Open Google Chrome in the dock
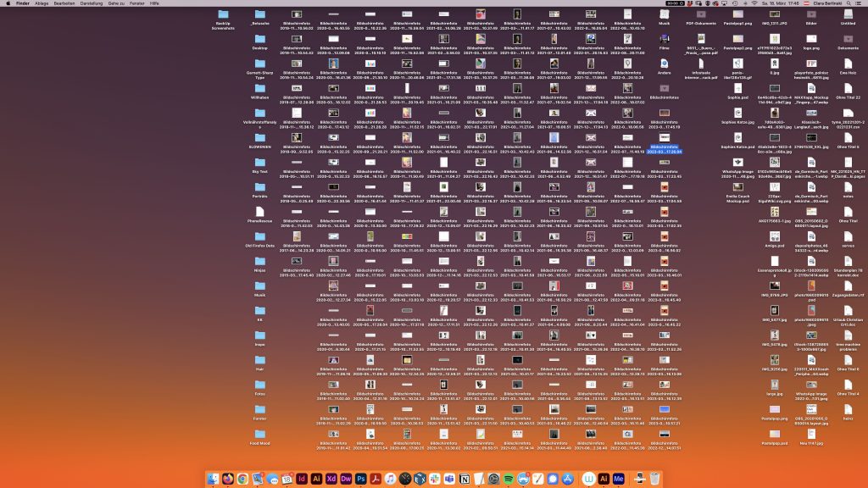Image resolution: width=868 pixels, height=488 pixels. 242,479
